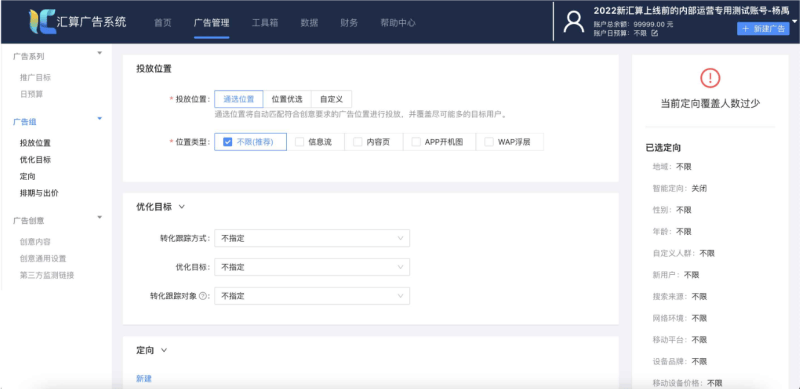Click the 账户总余额 99999.00 元 text

[x=633, y=24]
